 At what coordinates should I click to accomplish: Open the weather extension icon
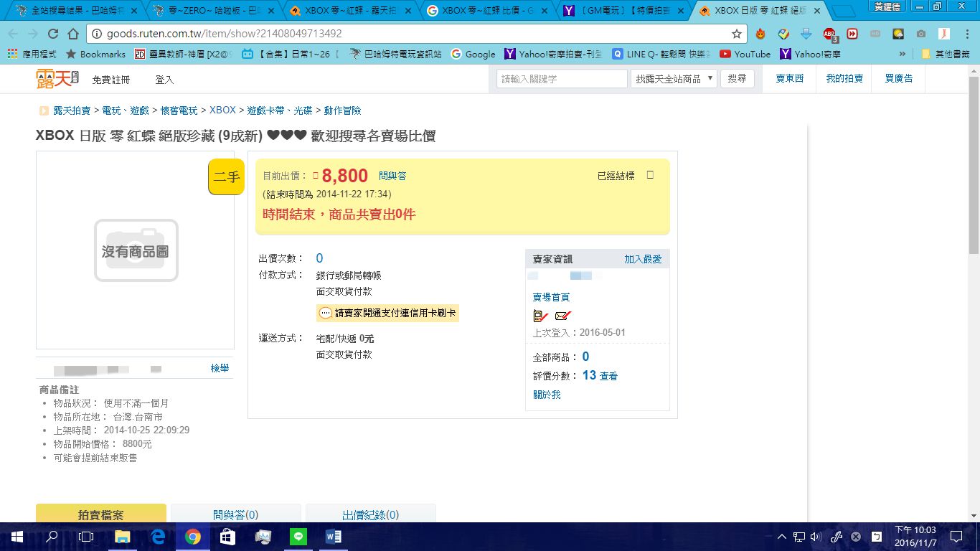[898, 34]
